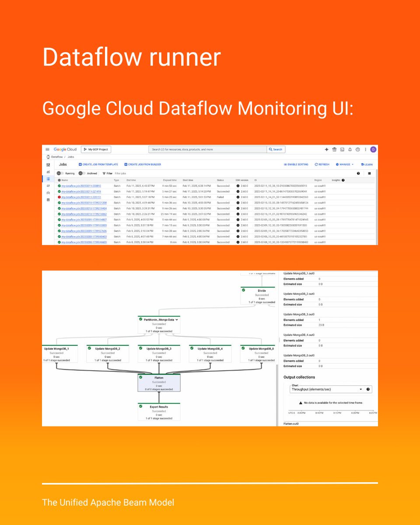Click the help icon beside column options
Viewport: 420px width, 525px height.
click(358, 173)
